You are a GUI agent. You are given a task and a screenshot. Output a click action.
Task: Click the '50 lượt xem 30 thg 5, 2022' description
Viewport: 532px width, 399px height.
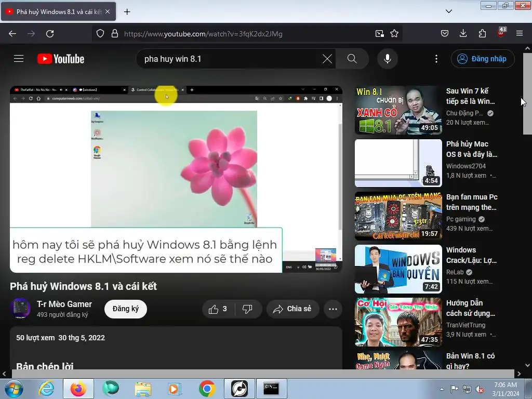pos(60,338)
